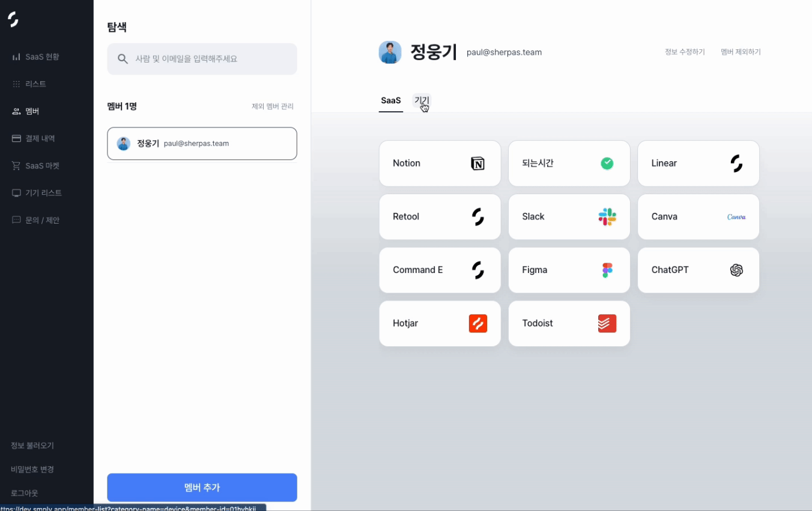The image size is (812, 511).
Task: Click the Notion logo icon
Action: [x=478, y=164]
